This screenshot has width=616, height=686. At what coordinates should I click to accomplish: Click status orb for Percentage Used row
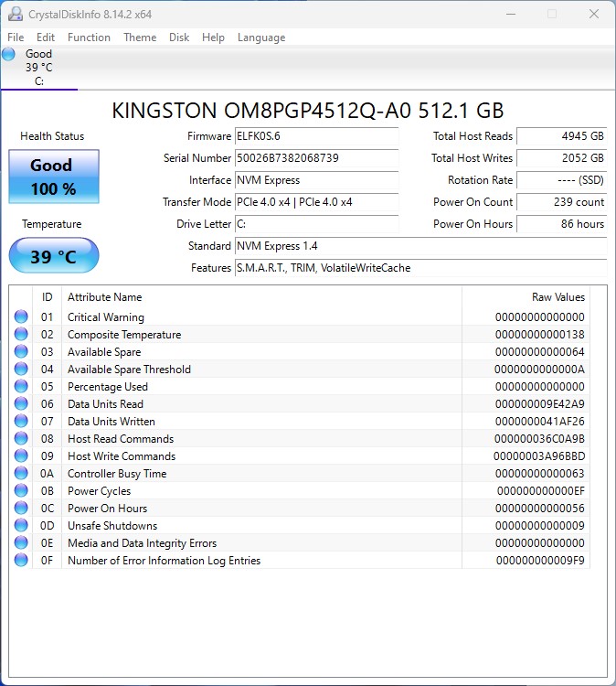(21, 386)
